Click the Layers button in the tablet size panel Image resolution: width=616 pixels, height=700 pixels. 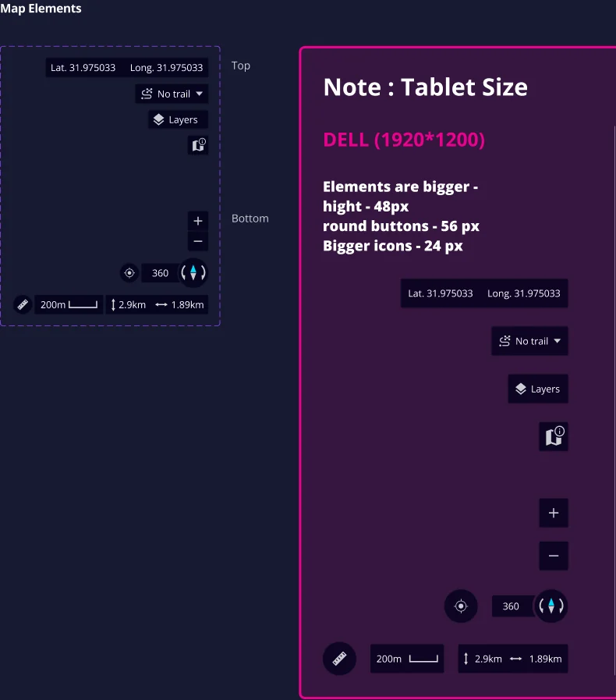(x=538, y=389)
